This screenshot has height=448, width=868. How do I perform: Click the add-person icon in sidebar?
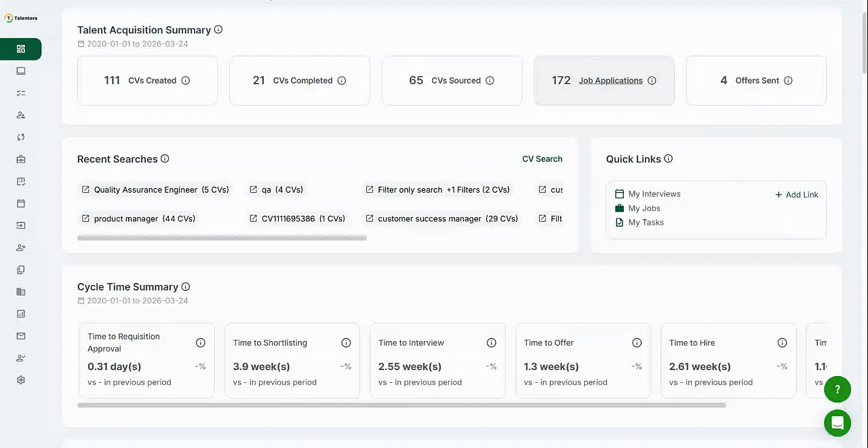coord(21,248)
